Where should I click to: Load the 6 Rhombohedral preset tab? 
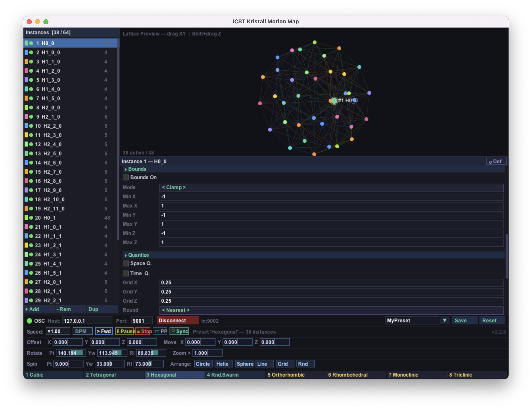356,375
